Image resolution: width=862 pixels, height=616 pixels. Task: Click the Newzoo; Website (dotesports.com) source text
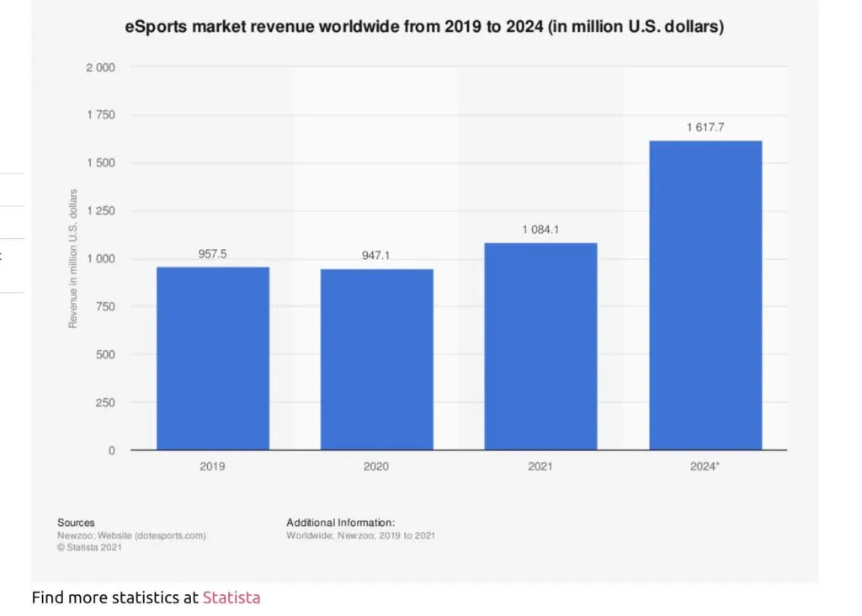131,535
